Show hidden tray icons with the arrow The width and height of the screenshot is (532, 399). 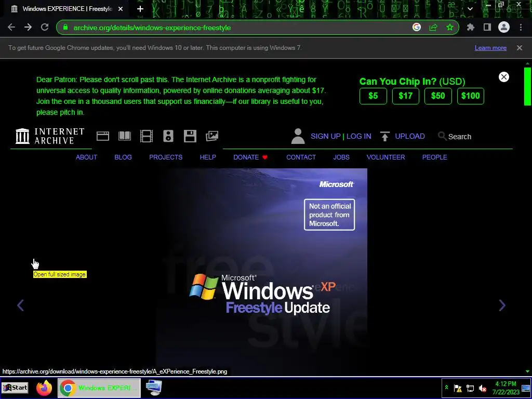click(x=446, y=388)
